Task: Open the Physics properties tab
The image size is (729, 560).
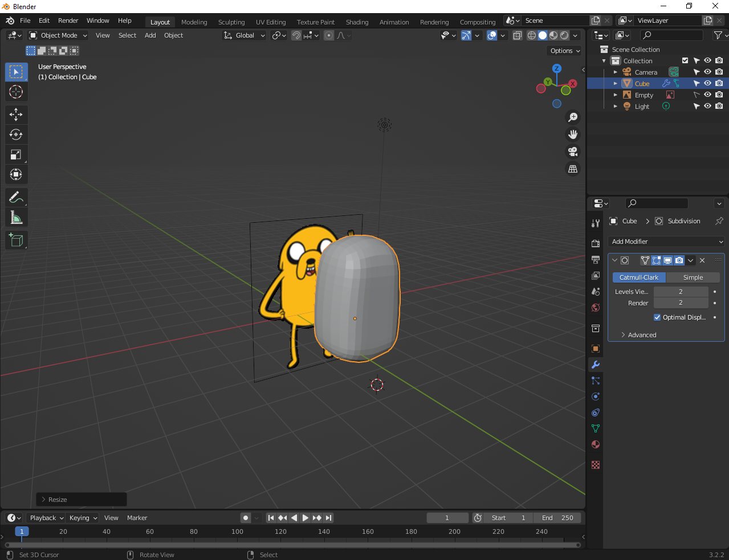Action: (x=596, y=397)
